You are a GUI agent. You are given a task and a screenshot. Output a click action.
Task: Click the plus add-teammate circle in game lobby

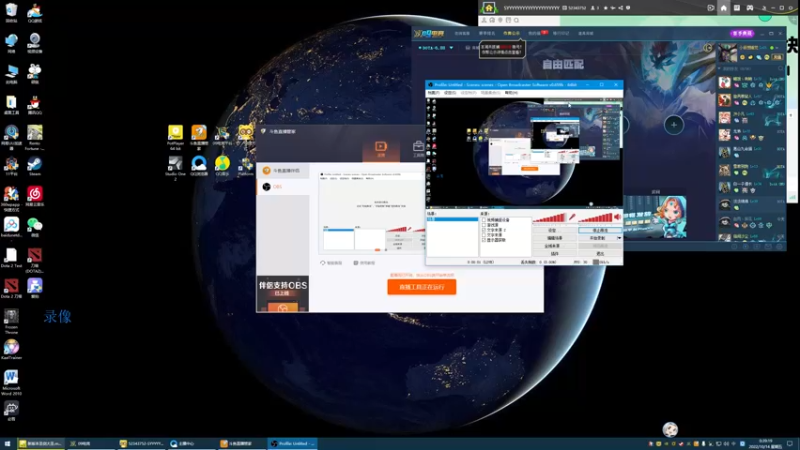[x=673, y=124]
